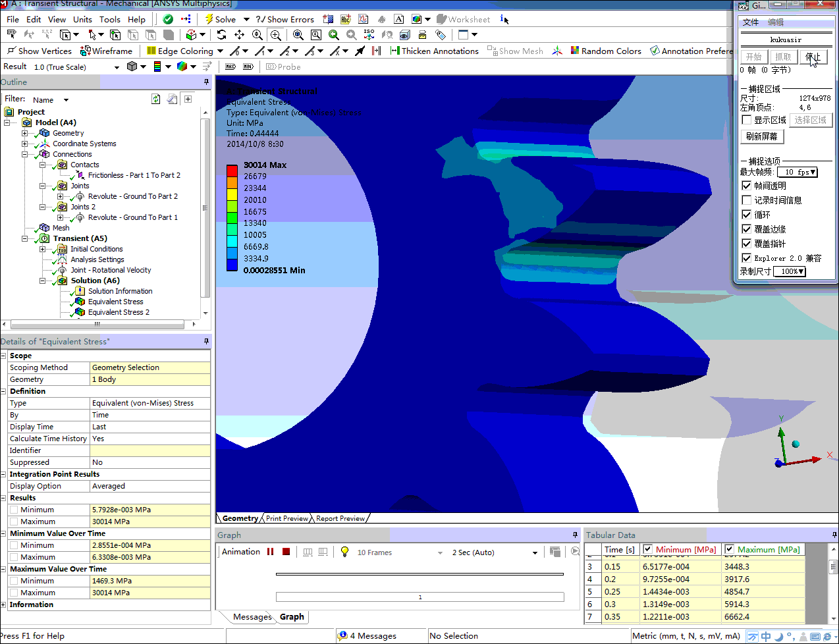Open the Units menu
Screen dimensions: 839x644
[82, 19]
